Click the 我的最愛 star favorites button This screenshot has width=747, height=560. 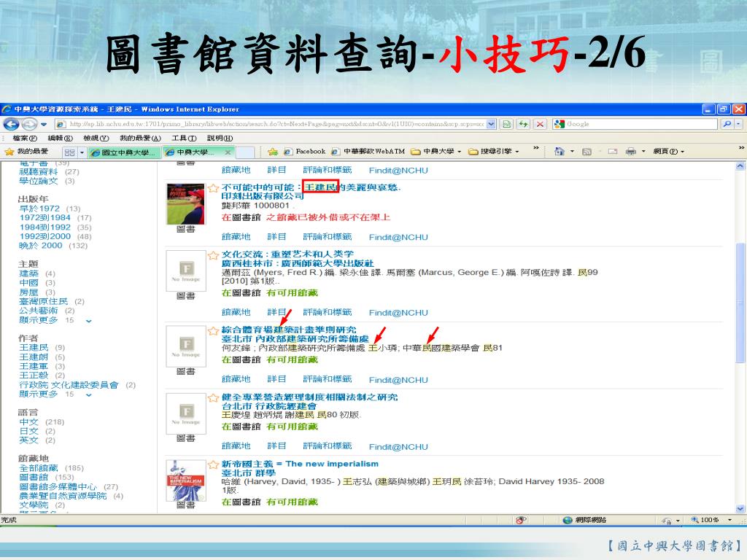(26, 152)
